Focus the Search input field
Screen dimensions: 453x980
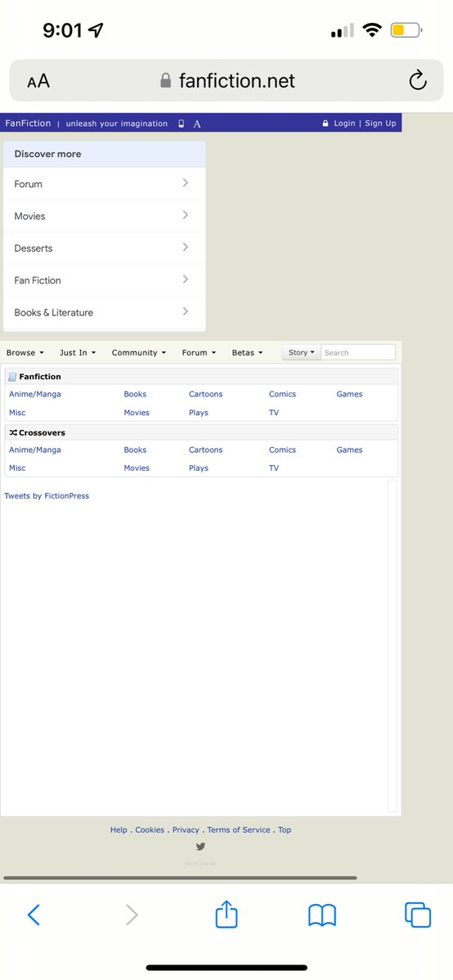[358, 352]
